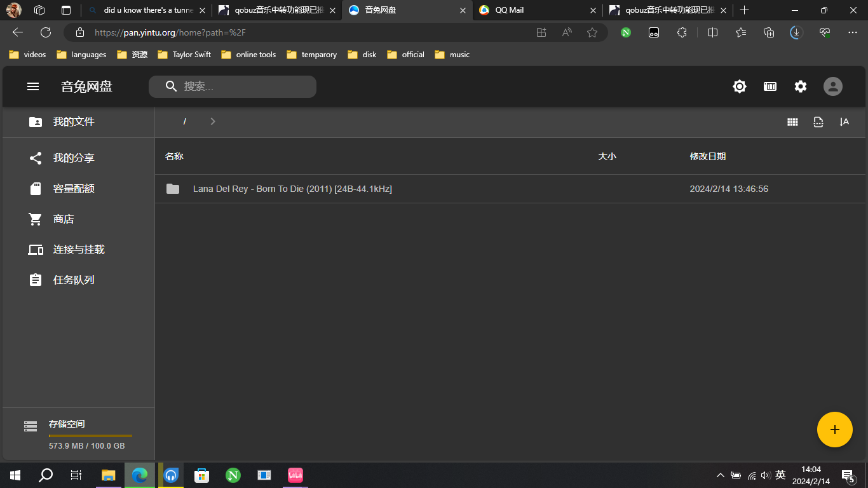868x488 pixels.
Task: Switch to the QQ Mail tab
Action: tap(537, 10)
